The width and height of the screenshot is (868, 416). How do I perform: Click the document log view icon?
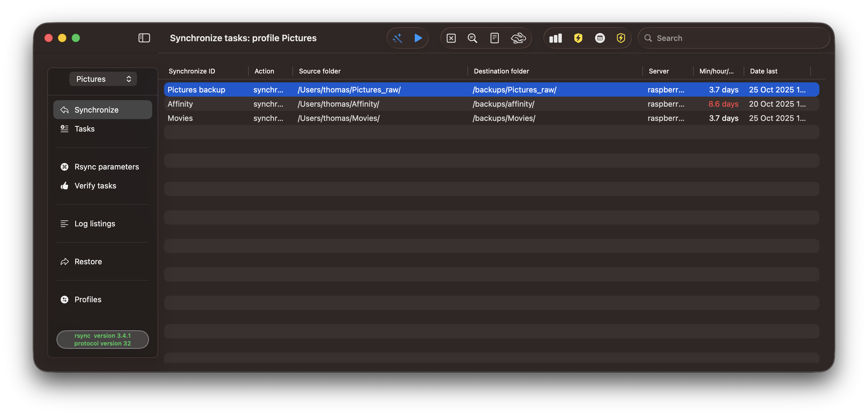pos(494,38)
